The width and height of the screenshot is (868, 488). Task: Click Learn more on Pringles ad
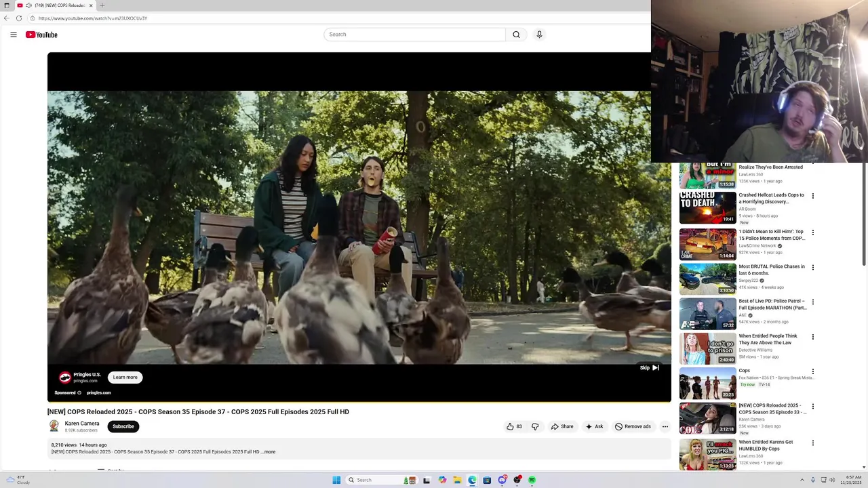[x=125, y=378]
